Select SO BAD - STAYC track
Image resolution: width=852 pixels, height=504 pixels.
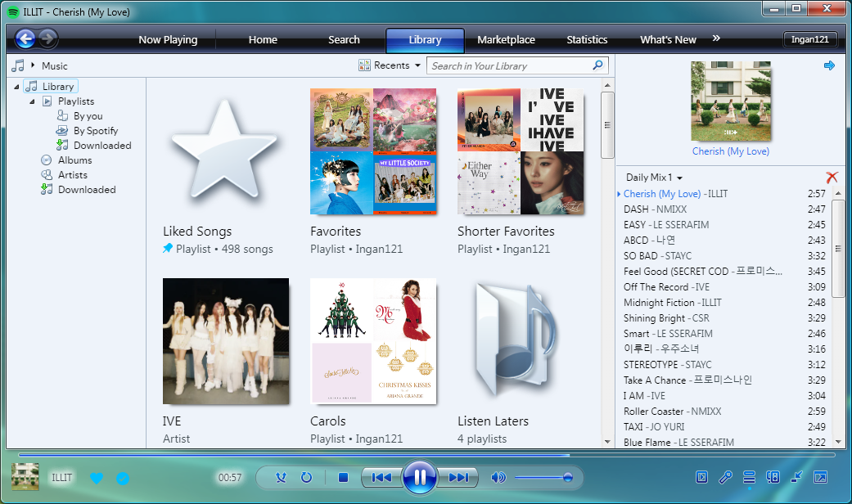pyautogui.click(x=724, y=256)
